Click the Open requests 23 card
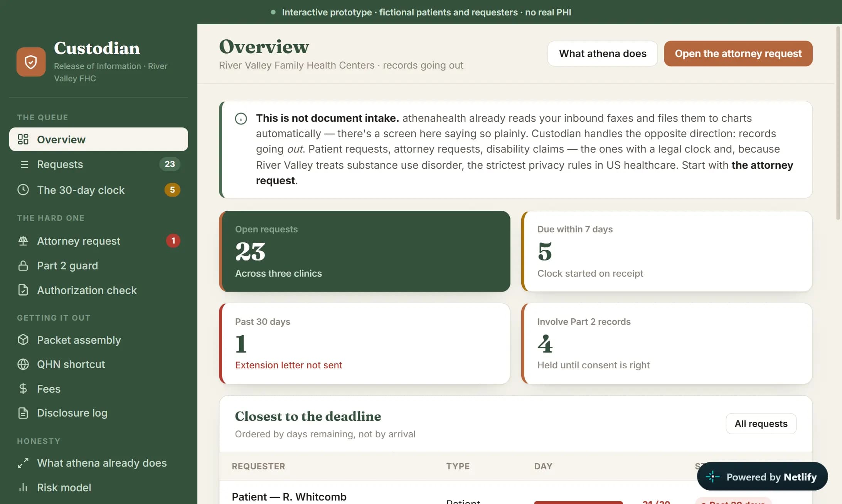Viewport: 842px width, 504px height. click(365, 251)
